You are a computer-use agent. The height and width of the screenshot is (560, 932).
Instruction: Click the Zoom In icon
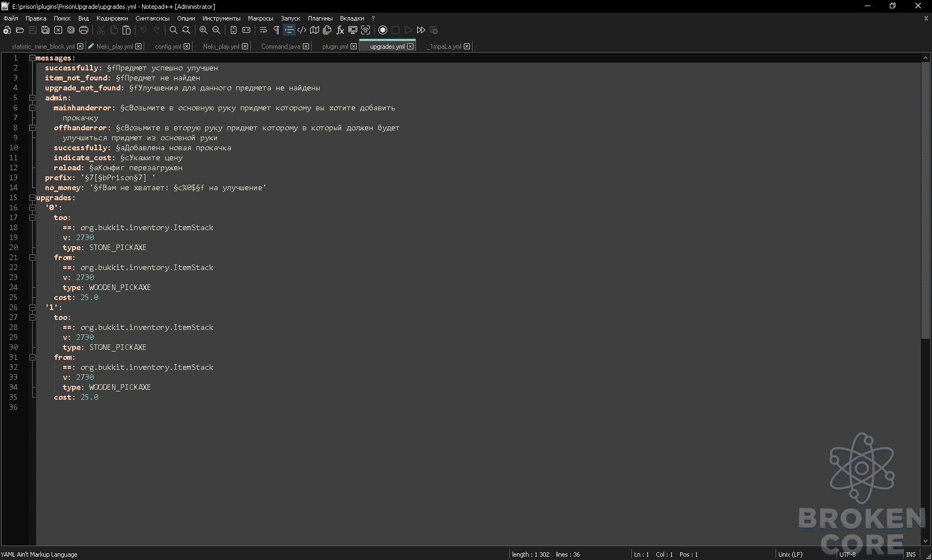pyautogui.click(x=204, y=30)
